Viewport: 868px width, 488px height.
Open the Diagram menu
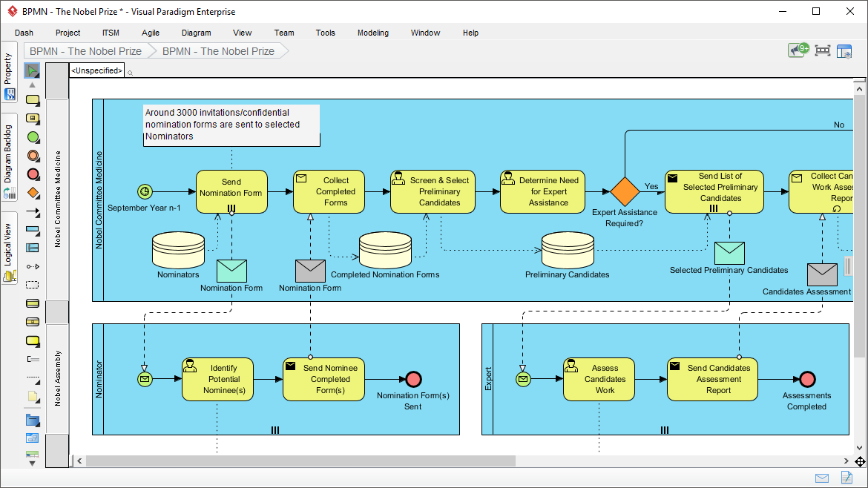pos(196,33)
